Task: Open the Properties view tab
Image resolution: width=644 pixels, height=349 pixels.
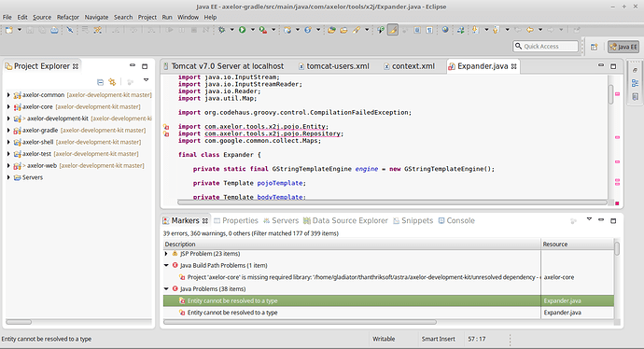Action: [x=236, y=220]
